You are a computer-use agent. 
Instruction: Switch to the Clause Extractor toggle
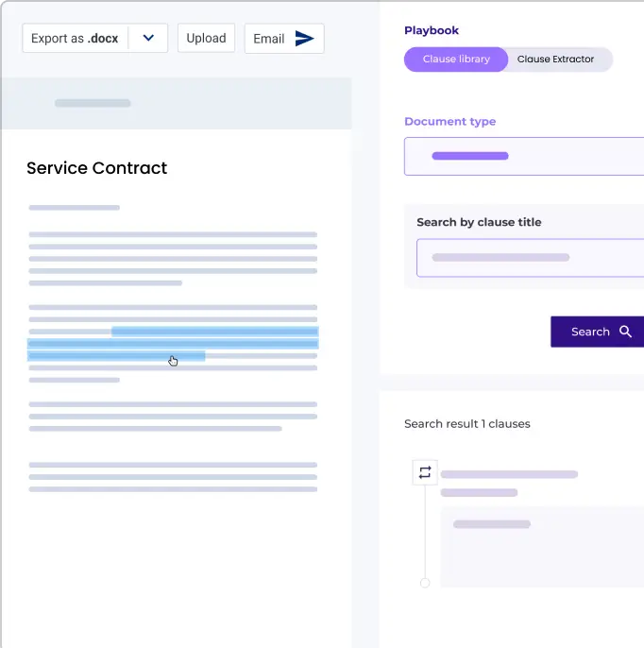pos(555,60)
